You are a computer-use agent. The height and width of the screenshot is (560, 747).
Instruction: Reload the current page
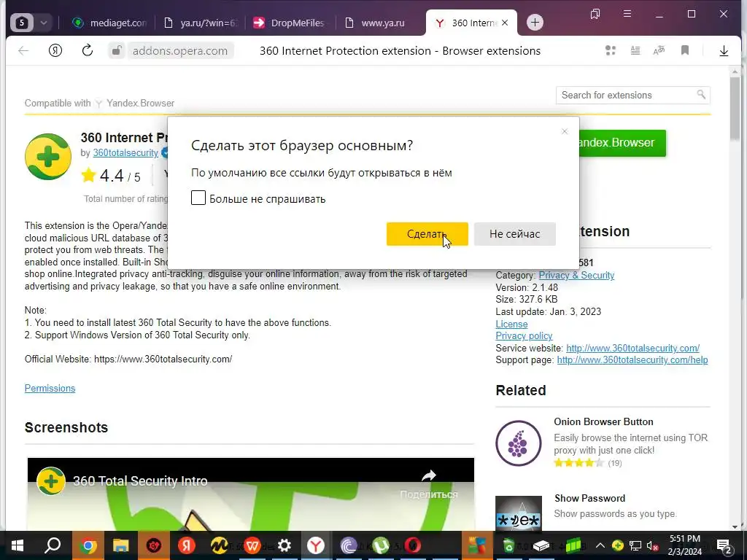(x=88, y=50)
